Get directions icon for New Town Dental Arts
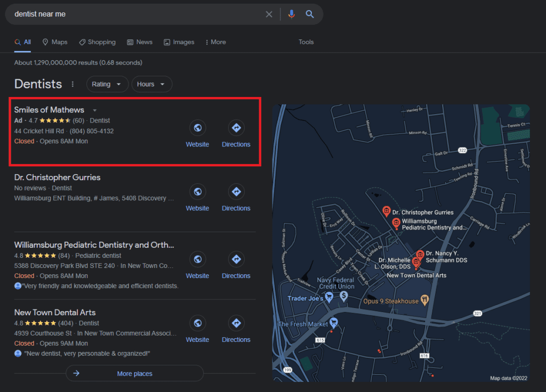The width and height of the screenshot is (546, 392). (236, 323)
